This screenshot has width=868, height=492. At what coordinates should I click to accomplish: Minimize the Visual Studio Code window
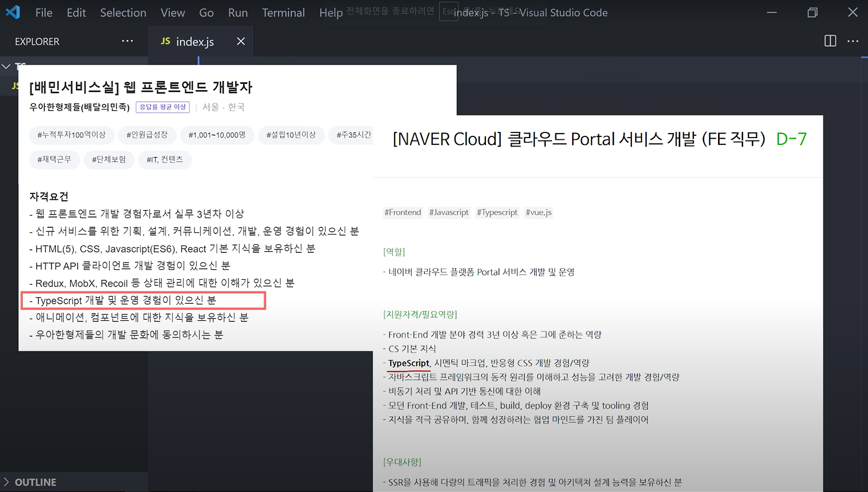(x=772, y=13)
